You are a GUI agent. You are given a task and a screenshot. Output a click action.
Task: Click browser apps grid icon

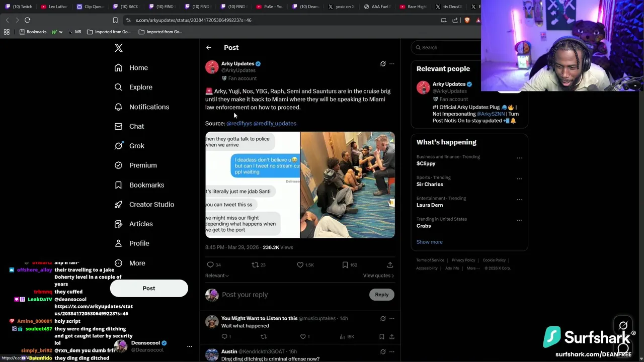[x=7, y=32]
